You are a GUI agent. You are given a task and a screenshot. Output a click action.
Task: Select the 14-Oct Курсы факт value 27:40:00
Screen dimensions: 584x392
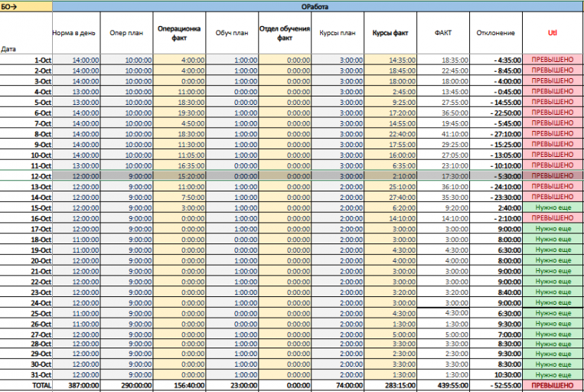[x=390, y=197]
